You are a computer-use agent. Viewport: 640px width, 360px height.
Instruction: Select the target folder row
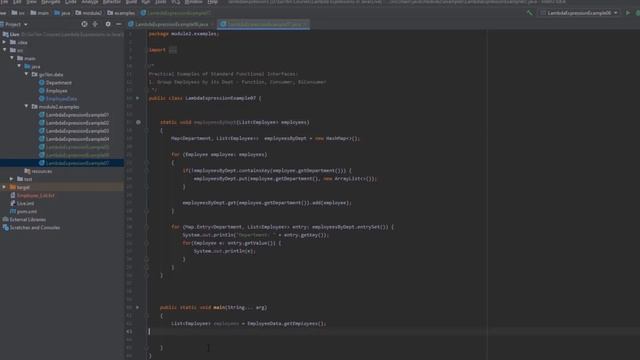pyautogui.click(x=62, y=187)
